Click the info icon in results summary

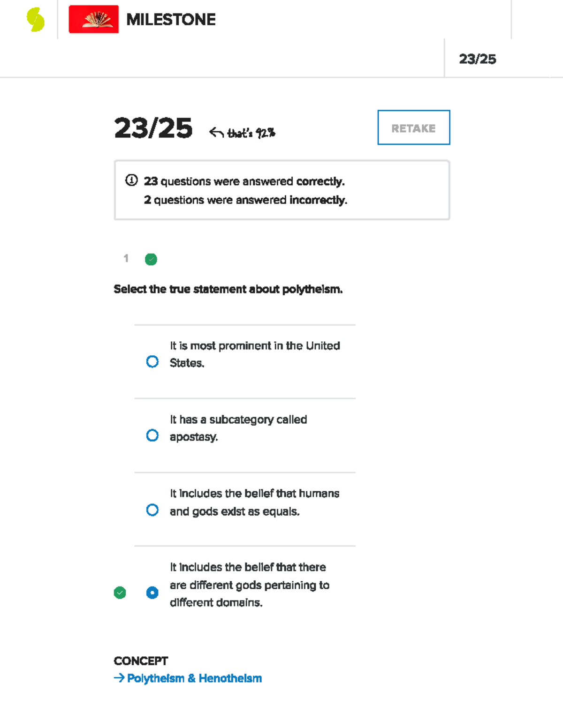[131, 180]
